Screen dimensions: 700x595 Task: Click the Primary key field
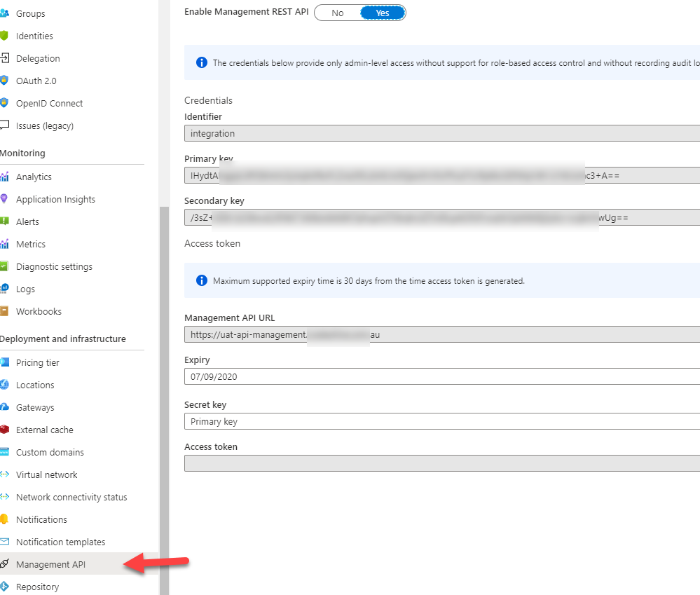pos(441,175)
